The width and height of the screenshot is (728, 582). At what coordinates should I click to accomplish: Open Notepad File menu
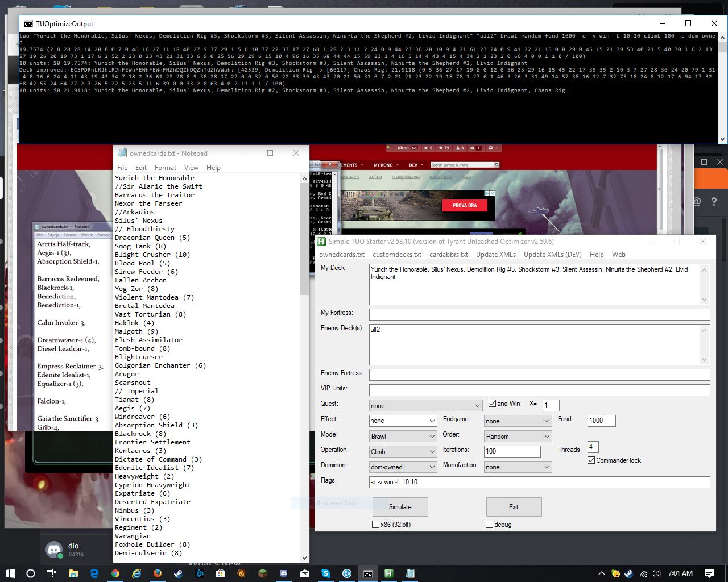coord(122,168)
